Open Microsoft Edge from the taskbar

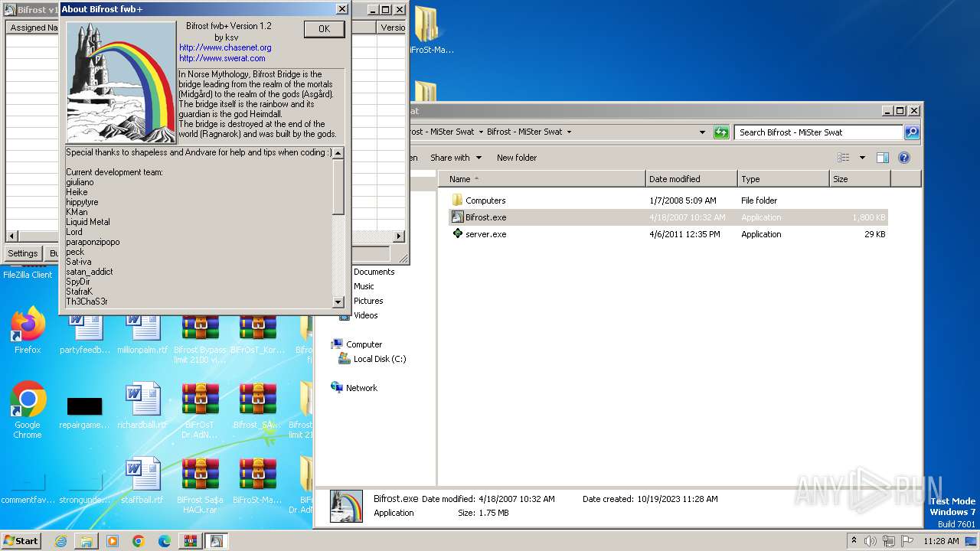(x=165, y=541)
